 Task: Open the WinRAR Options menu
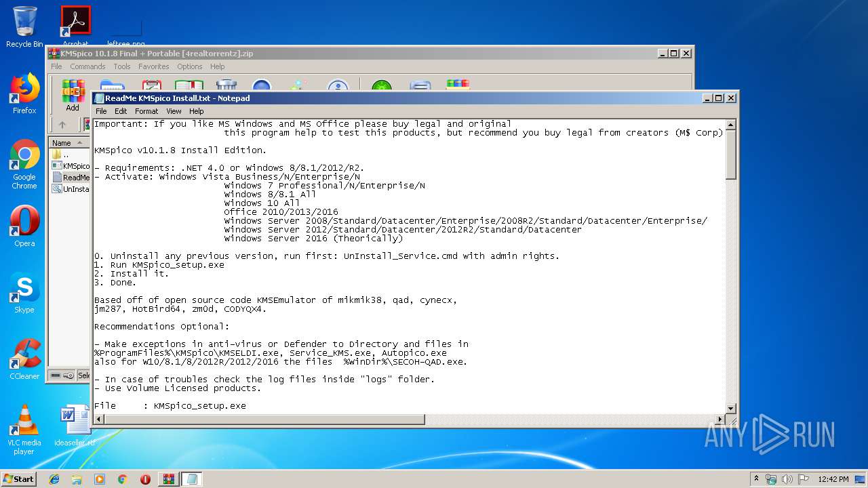[190, 66]
